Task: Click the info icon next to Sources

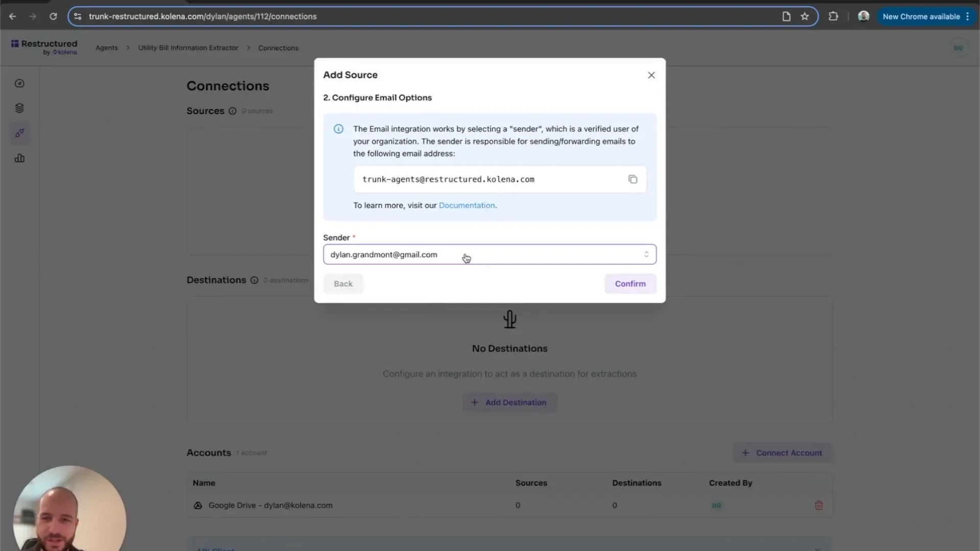Action: (233, 111)
